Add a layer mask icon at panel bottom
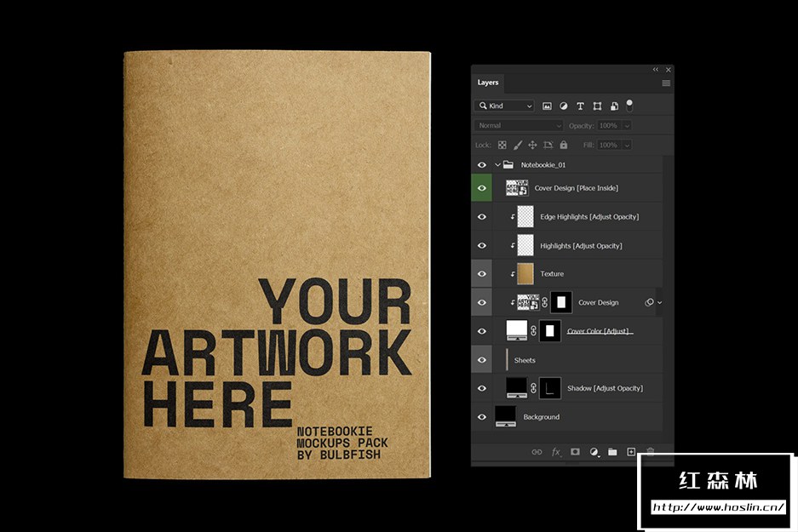Viewport: 798px width, 532px height. coord(575,452)
